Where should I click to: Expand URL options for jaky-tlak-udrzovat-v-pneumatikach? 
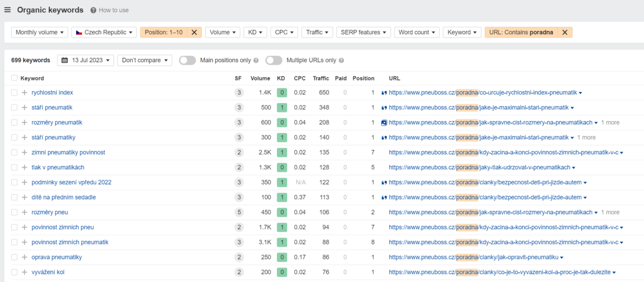[574, 168]
